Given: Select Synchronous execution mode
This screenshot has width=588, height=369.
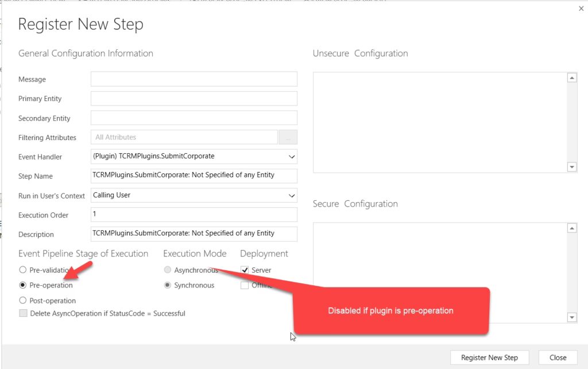Looking at the screenshot, I should tap(168, 285).
